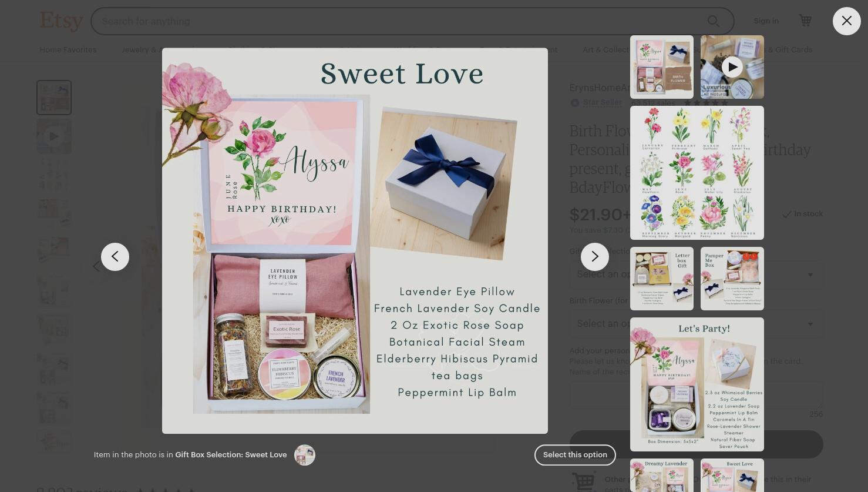The height and width of the screenshot is (492, 868).
Task: Open the Etsy home logo
Action: (x=61, y=21)
